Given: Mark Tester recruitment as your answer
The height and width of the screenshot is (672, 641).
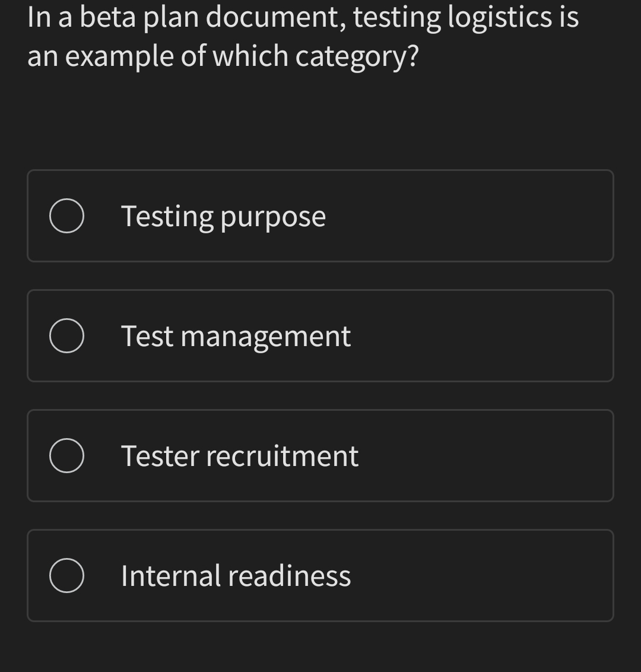Looking at the screenshot, I should (240, 456).
